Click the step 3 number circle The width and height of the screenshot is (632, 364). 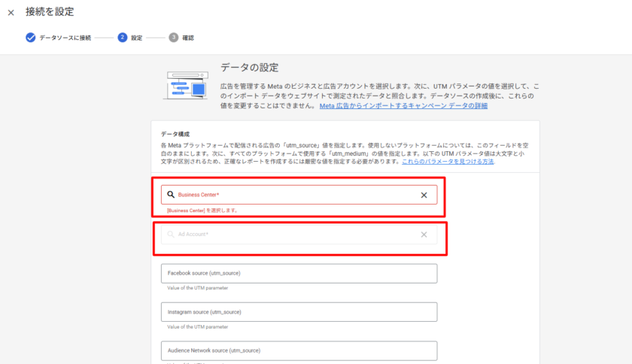tap(174, 38)
